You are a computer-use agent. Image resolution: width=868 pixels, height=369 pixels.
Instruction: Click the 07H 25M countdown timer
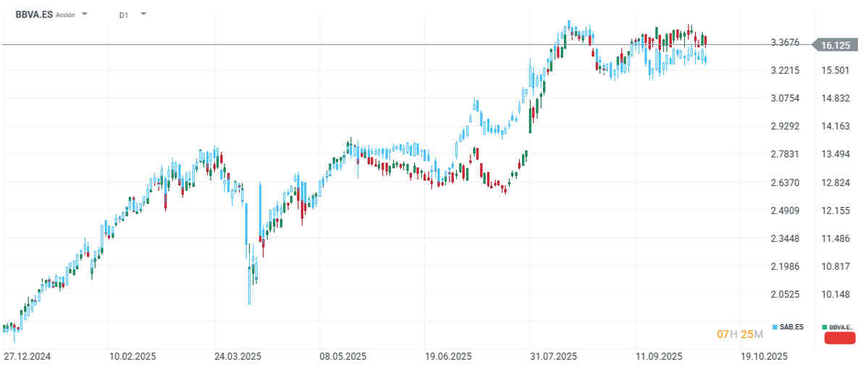click(x=735, y=334)
